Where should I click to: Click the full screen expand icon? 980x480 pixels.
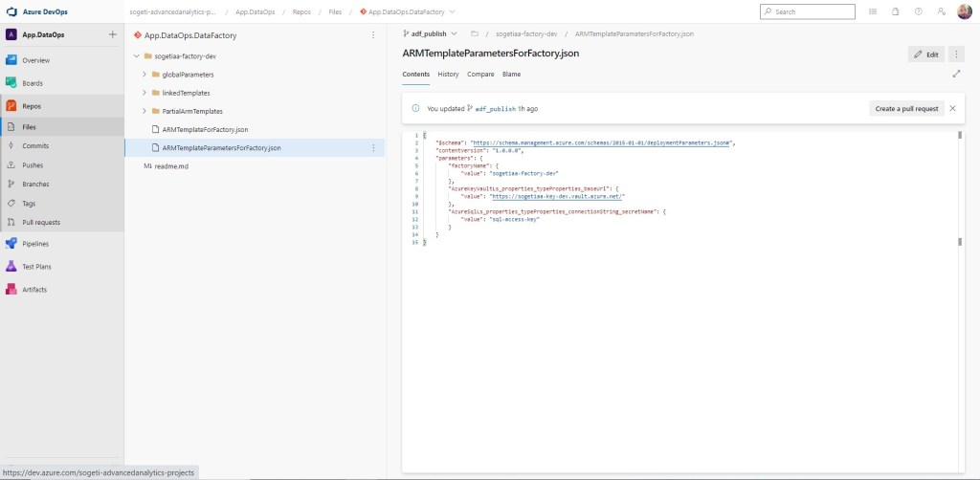pos(956,74)
